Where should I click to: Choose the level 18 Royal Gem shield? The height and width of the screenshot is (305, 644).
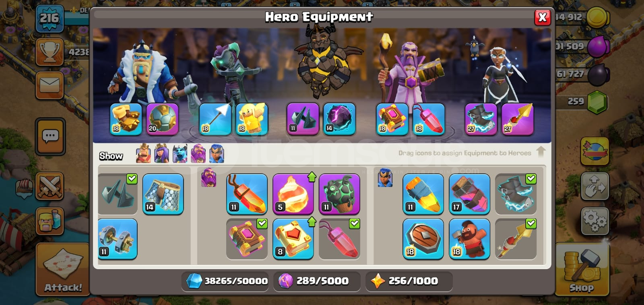423,239
